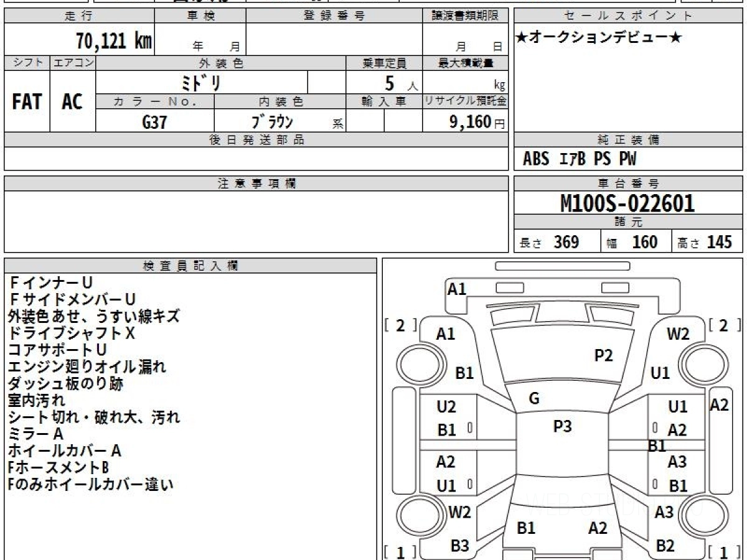Select the inspector note "FサイドメンバーU"
Image resolution: width=747 pixels, height=560 pixels.
(x=72, y=300)
